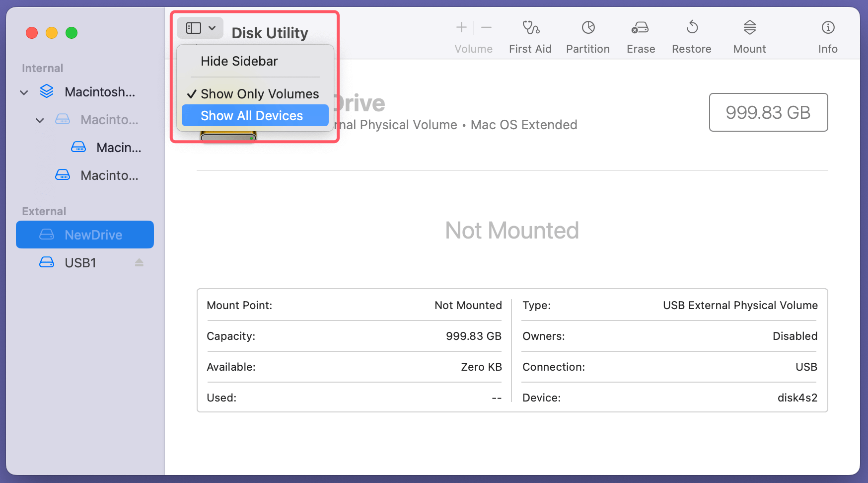Toggle Show Only Volumes off
This screenshot has height=483, width=868.
pos(259,93)
